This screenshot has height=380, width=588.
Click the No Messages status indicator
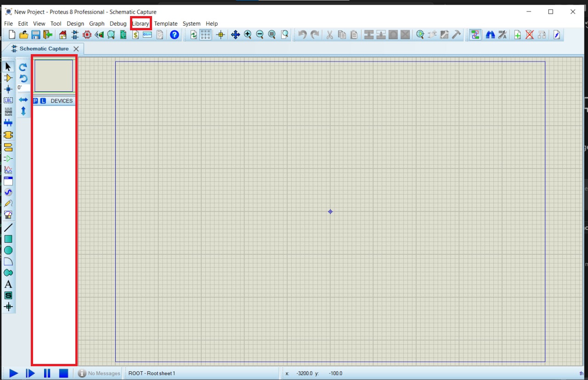(x=99, y=374)
